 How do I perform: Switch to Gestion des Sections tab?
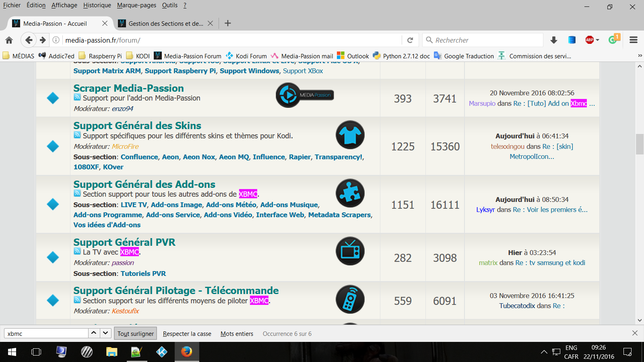tap(165, 24)
